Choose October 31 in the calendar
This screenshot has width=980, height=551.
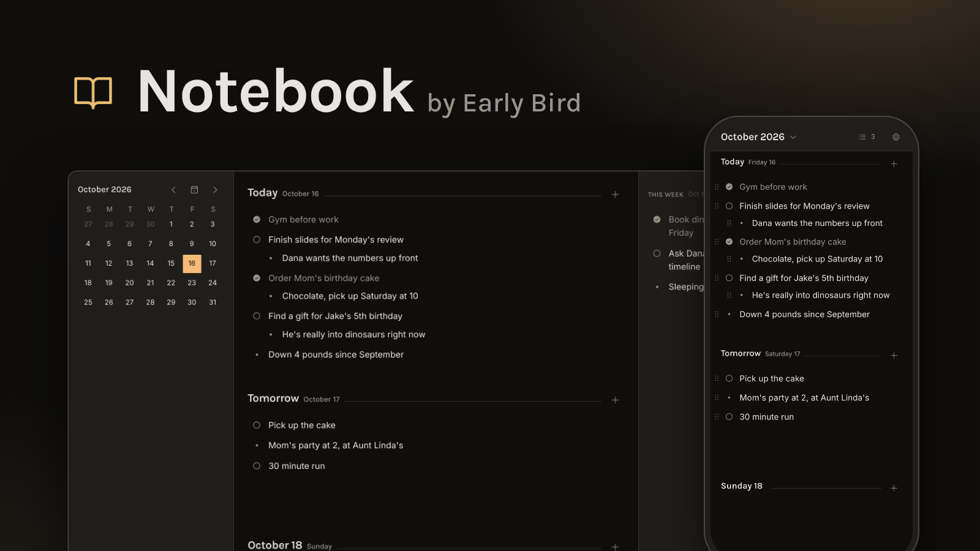point(213,302)
